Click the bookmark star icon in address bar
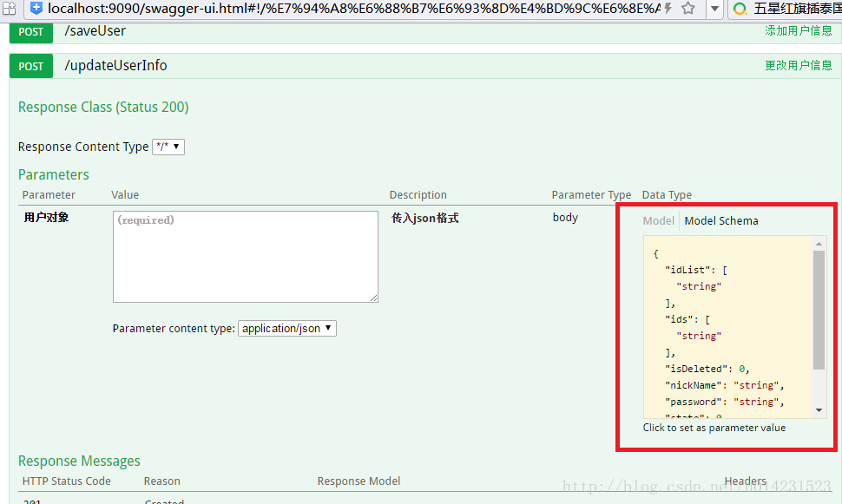Image resolution: width=842 pixels, height=504 pixels. [687, 8]
